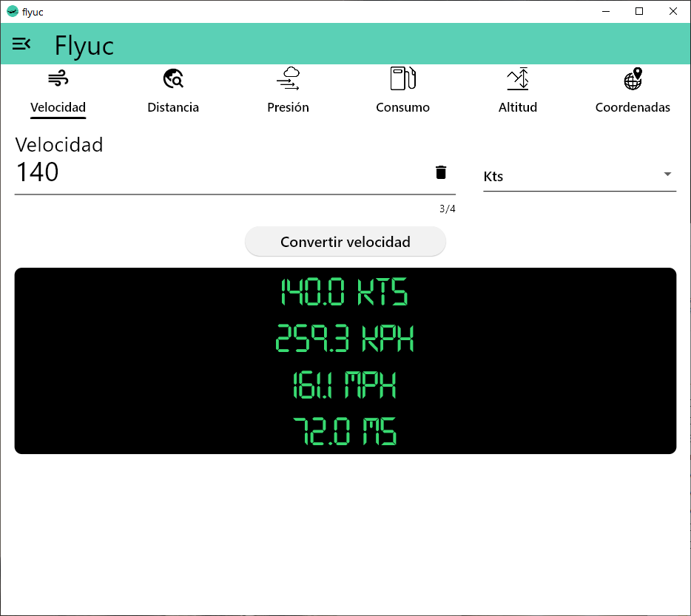Expand the Kts unit dropdown arrow
Screen dimensions: 691x616
point(667,174)
